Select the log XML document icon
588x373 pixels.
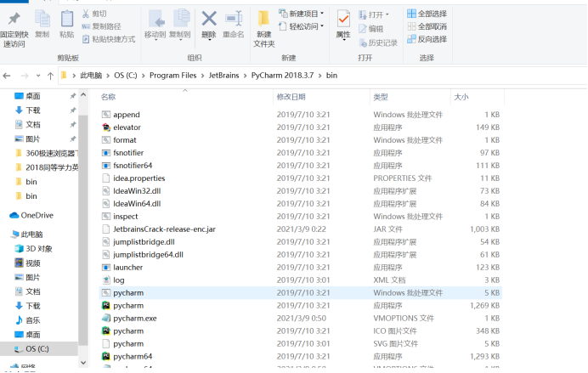click(106, 280)
